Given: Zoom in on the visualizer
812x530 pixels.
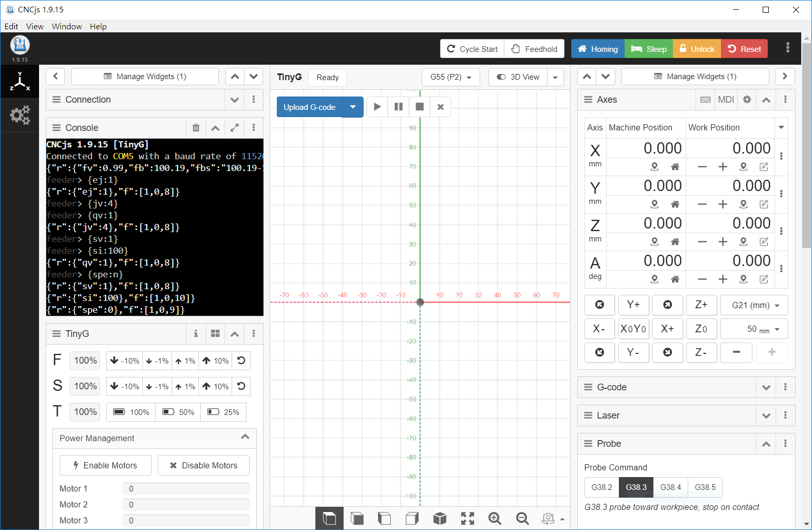Looking at the screenshot, I should [x=495, y=518].
